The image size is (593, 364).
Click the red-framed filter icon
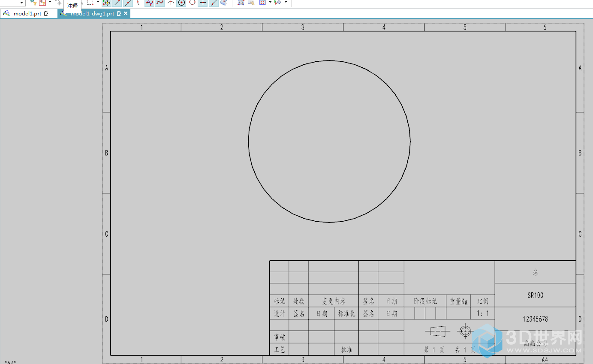(42, 3)
